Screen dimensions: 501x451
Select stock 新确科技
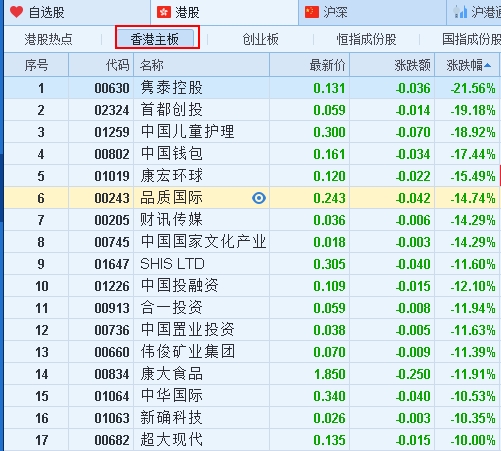pos(172,418)
